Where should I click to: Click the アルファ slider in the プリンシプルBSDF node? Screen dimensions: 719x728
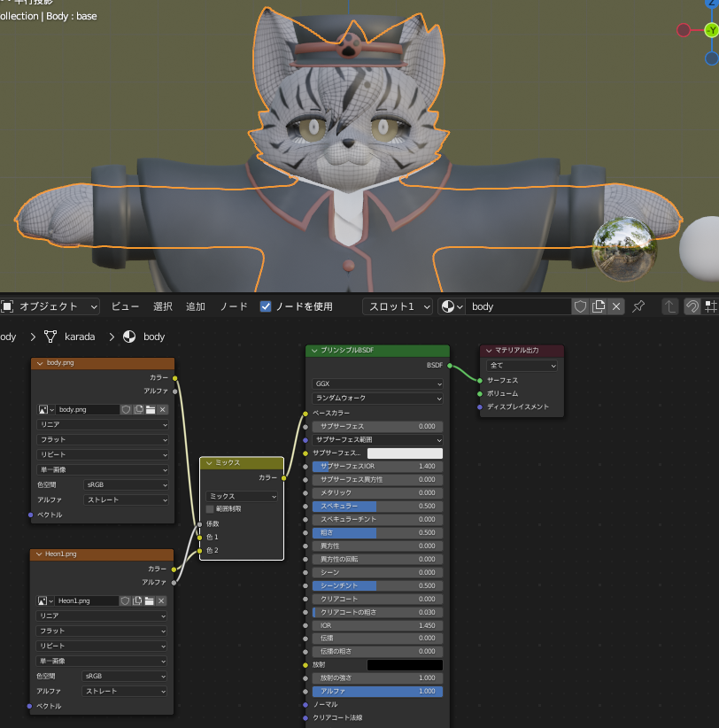tap(377, 692)
